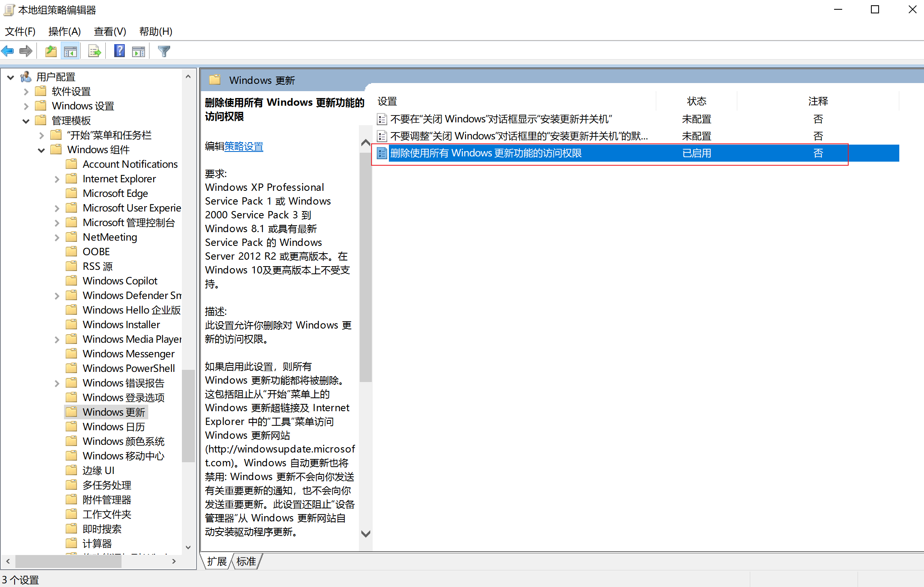Collapse the Windows 组件 tree node
The width and height of the screenshot is (924, 587).
(41, 150)
